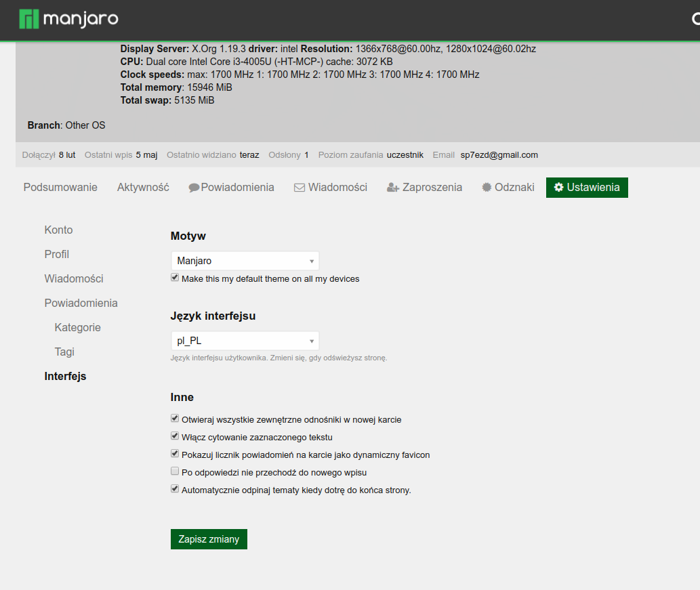Open the Aktywność tab
Screen dimensions: 700x590
point(143,188)
